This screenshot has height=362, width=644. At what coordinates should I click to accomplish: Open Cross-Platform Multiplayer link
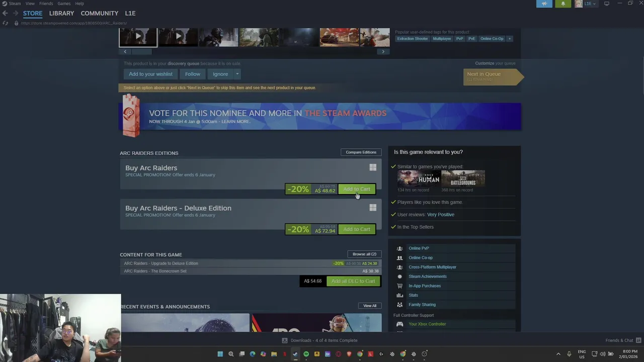coord(432,267)
